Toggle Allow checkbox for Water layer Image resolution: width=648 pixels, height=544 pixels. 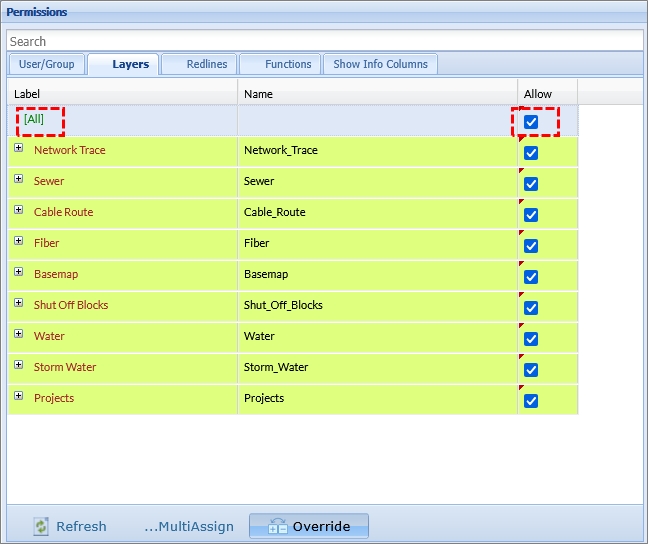click(x=531, y=339)
